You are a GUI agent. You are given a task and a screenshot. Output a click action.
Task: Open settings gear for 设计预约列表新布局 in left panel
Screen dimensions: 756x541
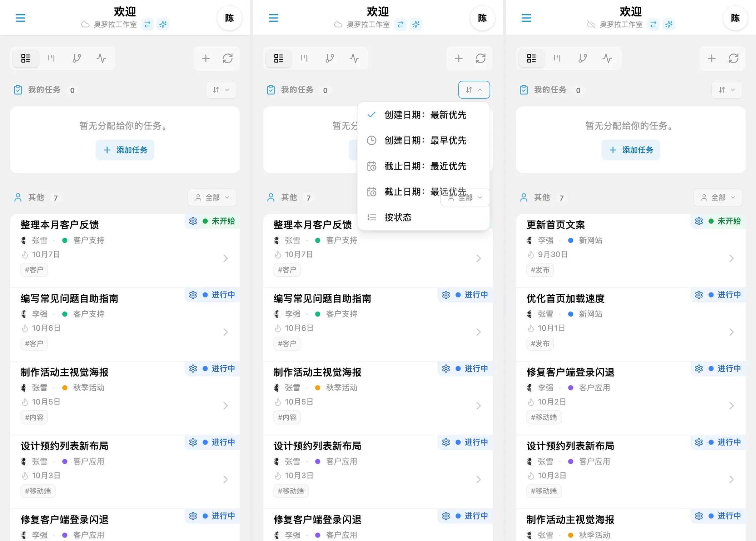[x=193, y=442]
